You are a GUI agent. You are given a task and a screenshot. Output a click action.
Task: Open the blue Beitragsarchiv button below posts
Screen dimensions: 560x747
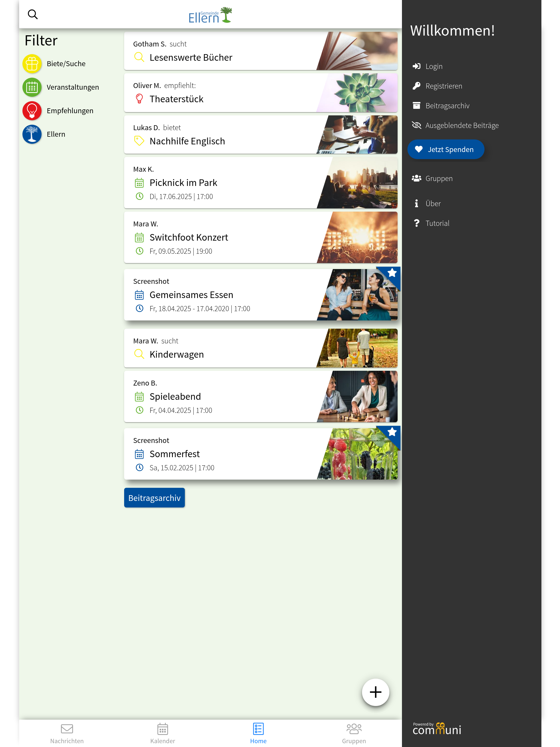coord(154,498)
